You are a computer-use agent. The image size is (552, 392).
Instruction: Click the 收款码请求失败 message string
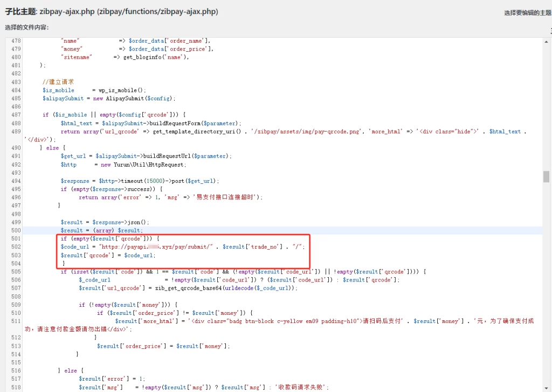301,387
